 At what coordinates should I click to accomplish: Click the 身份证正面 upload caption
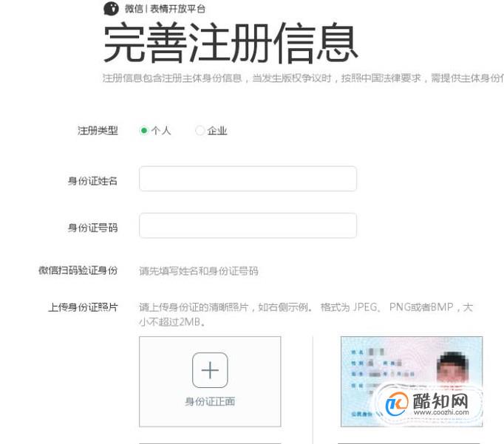click(210, 402)
